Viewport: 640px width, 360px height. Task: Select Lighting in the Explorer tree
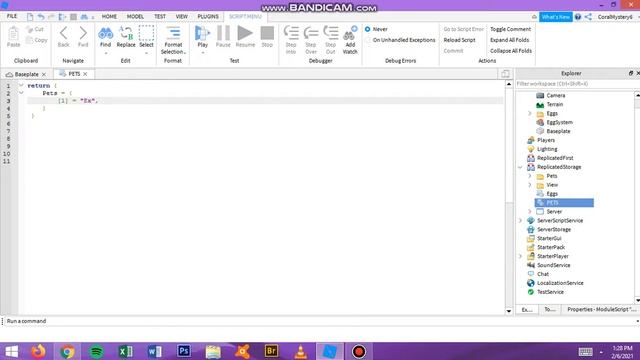(547, 149)
